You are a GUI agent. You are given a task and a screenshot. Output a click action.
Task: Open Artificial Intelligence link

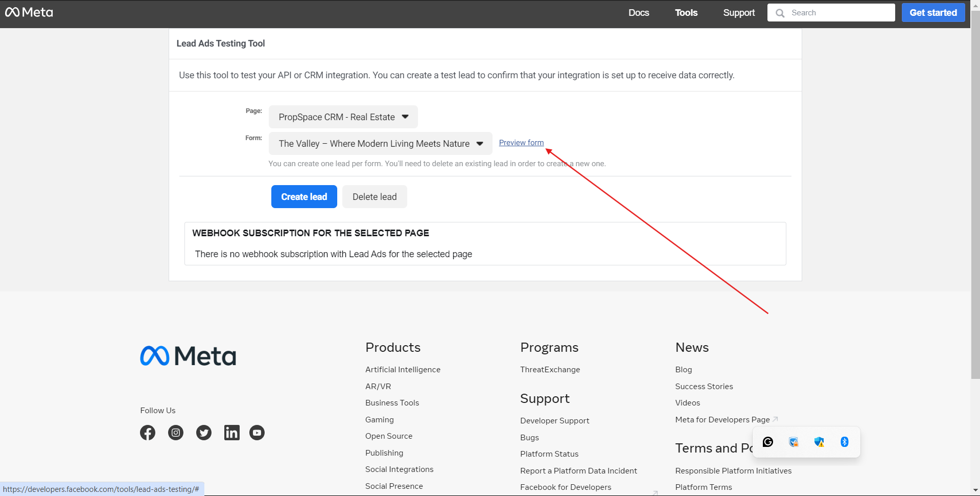pyautogui.click(x=403, y=370)
